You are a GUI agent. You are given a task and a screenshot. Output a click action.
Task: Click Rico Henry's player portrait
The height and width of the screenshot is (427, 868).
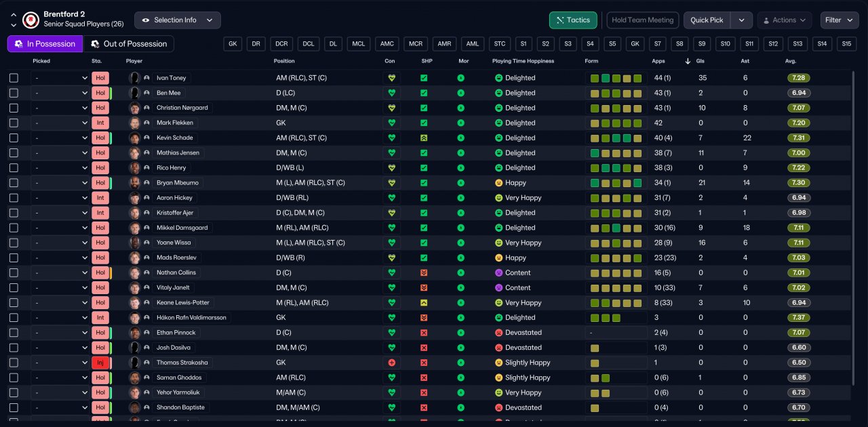click(134, 167)
